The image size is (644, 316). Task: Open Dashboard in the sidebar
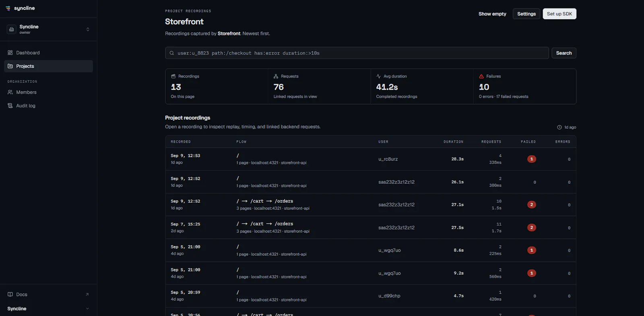48,53
